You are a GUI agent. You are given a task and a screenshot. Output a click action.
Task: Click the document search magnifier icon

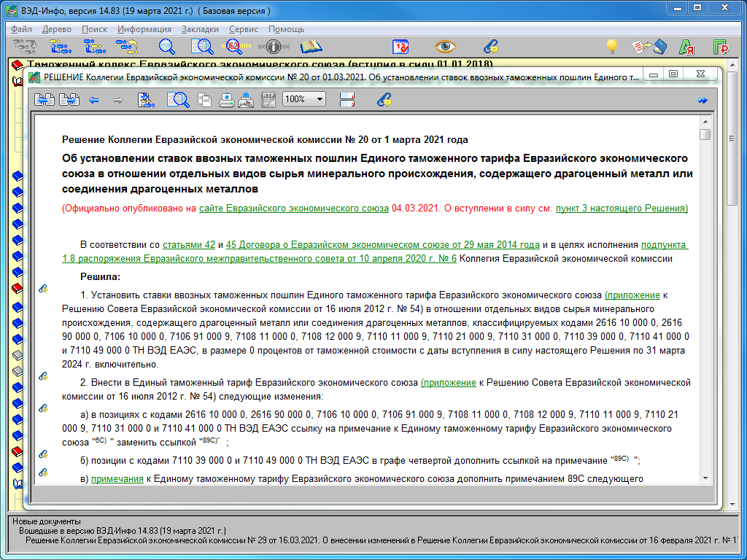coord(177,100)
